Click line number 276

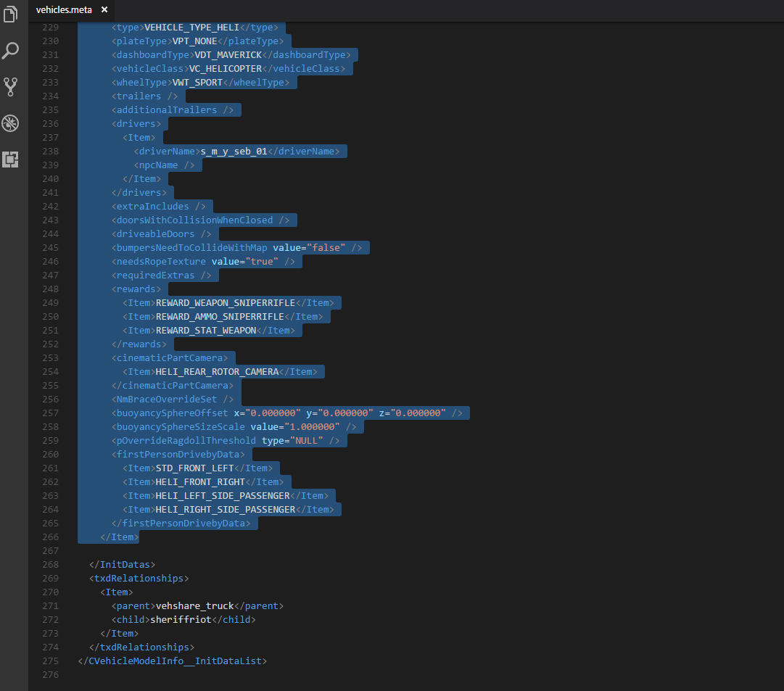coord(50,675)
